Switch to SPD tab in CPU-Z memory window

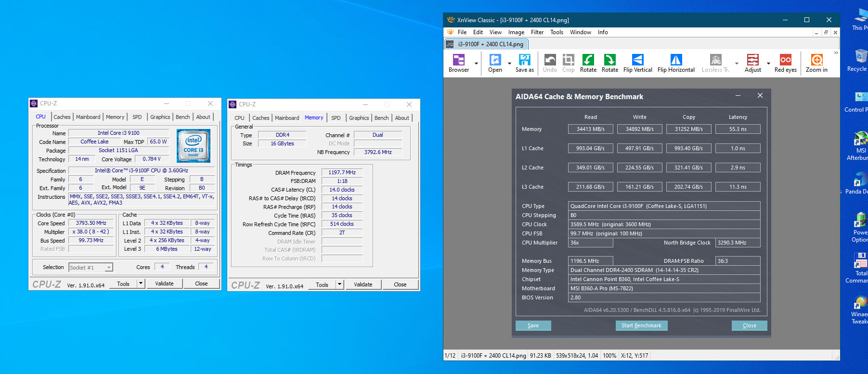pyautogui.click(x=336, y=118)
